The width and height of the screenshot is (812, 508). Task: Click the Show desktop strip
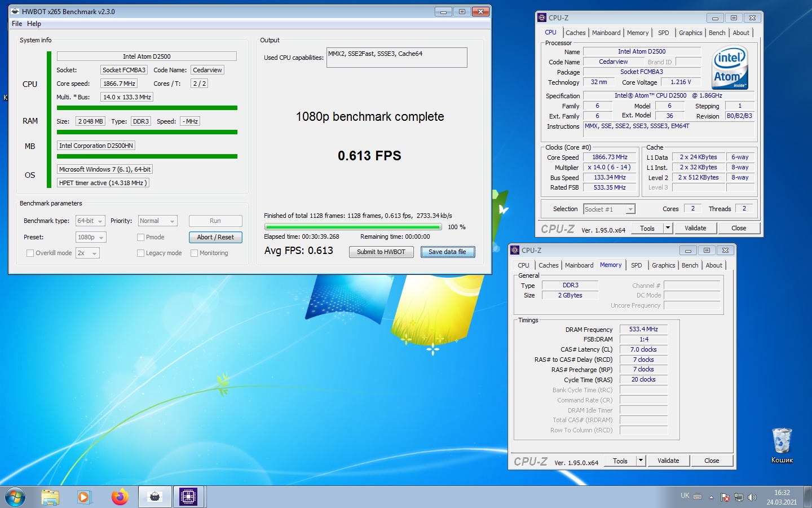(808, 497)
